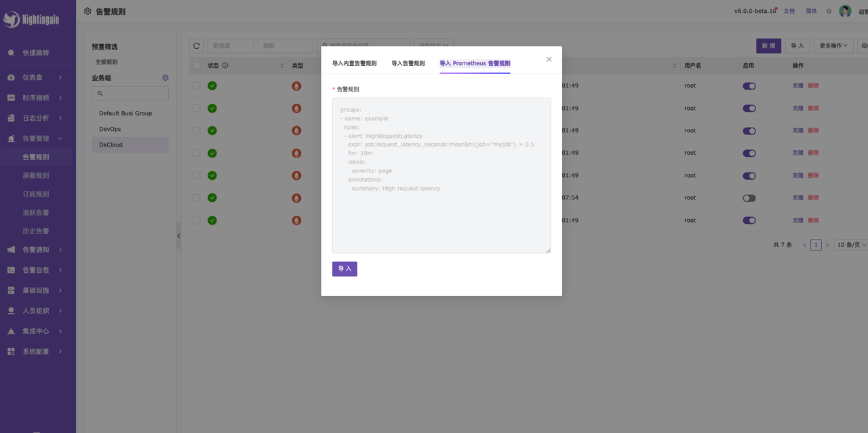This screenshot has height=433, width=868.
Task: Open the 更多操作 dropdown
Action: [x=833, y=45]
